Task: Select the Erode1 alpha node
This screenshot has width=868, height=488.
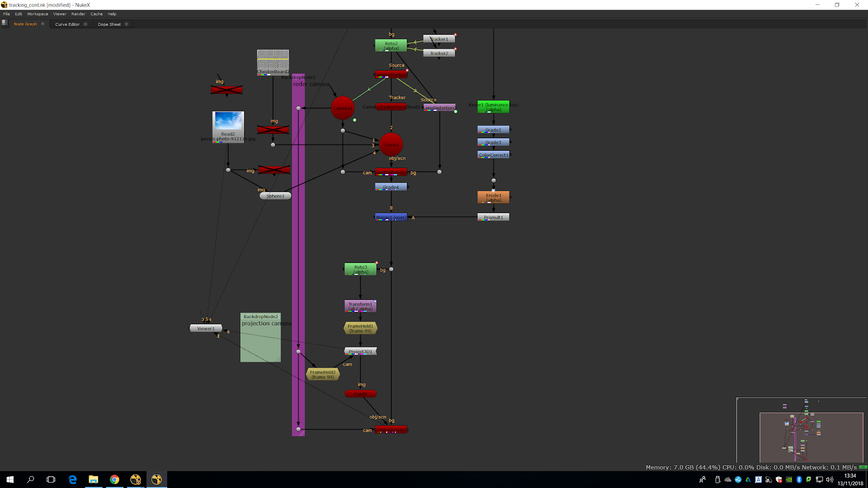Action: point(493,197)
